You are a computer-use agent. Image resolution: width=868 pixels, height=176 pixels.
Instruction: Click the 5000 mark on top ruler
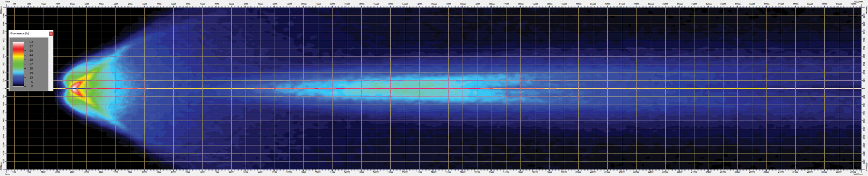[x=145, y=4]
